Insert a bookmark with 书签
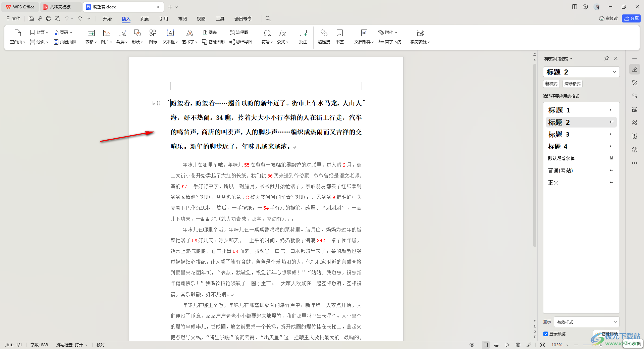The image size is (644, 349). coord(340,37)
